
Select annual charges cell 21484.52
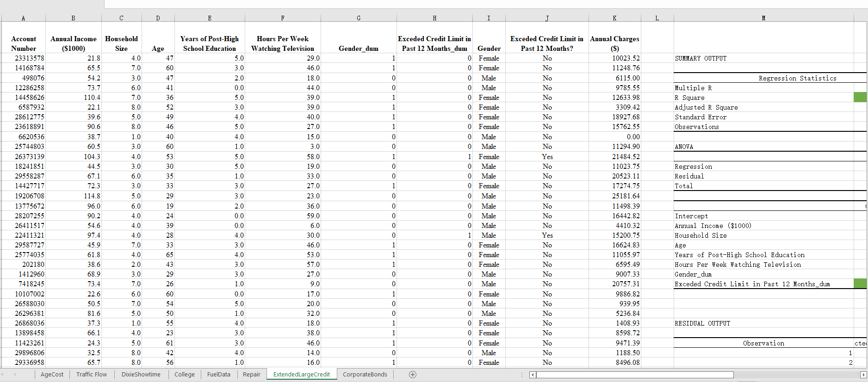click(614, 157)
